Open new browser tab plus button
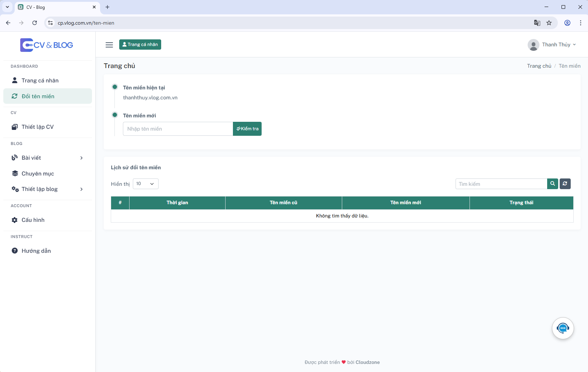The image size is (588, 372). (107, 7)
